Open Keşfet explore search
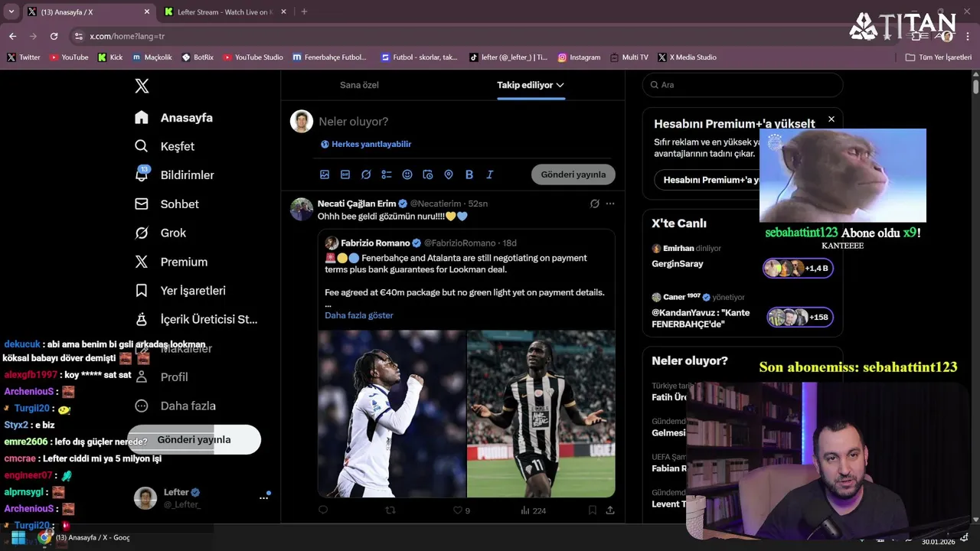Screen dimensions: 980x551 click(165, 146)
